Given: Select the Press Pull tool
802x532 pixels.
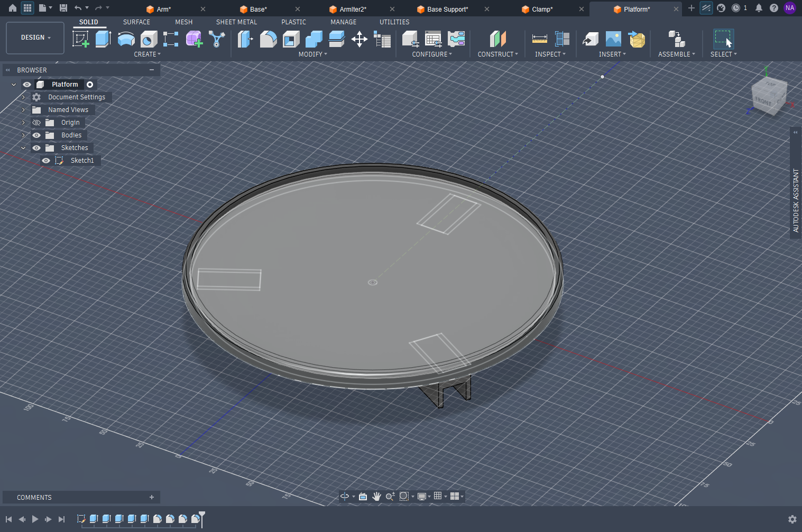Looking at the screenshot, I should click(245, 39).
